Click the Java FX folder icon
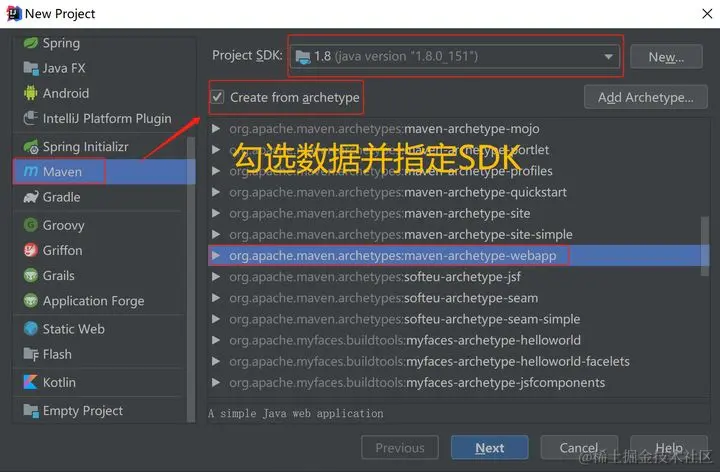 coord(31,68)
